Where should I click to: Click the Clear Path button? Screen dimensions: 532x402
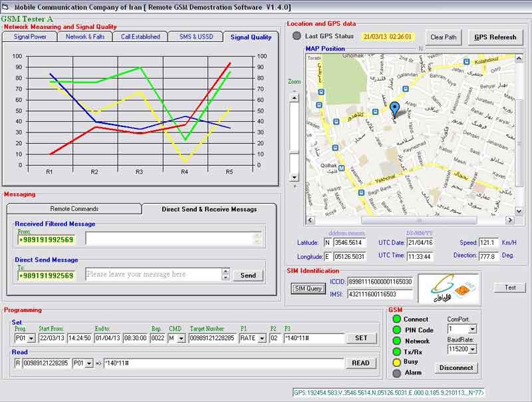pos(443,37)
